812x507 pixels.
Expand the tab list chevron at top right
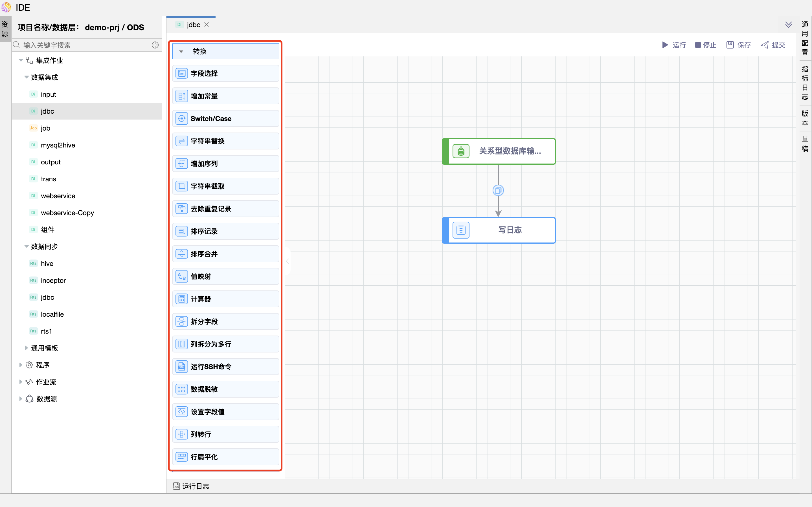pos(788,25)
